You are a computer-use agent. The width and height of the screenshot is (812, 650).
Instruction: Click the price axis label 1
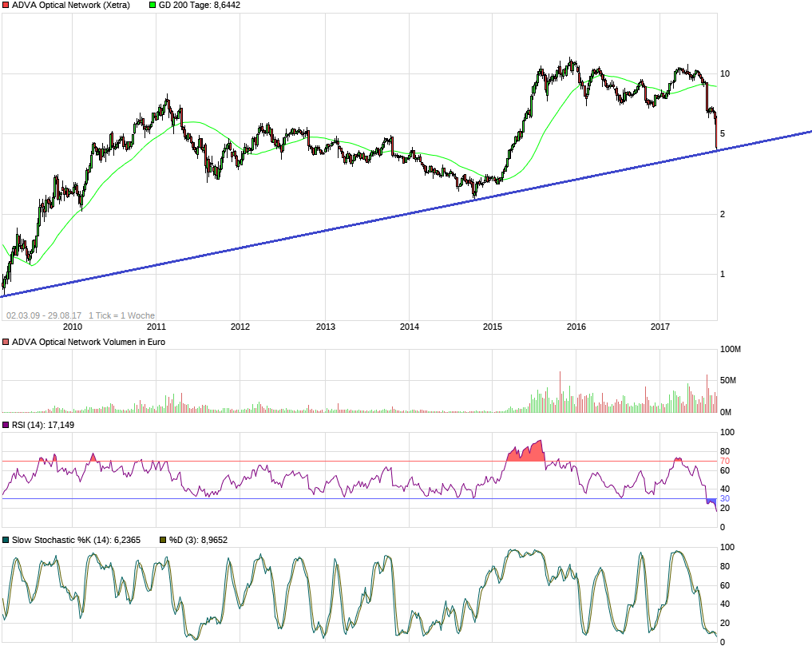(x=723, y=275)
